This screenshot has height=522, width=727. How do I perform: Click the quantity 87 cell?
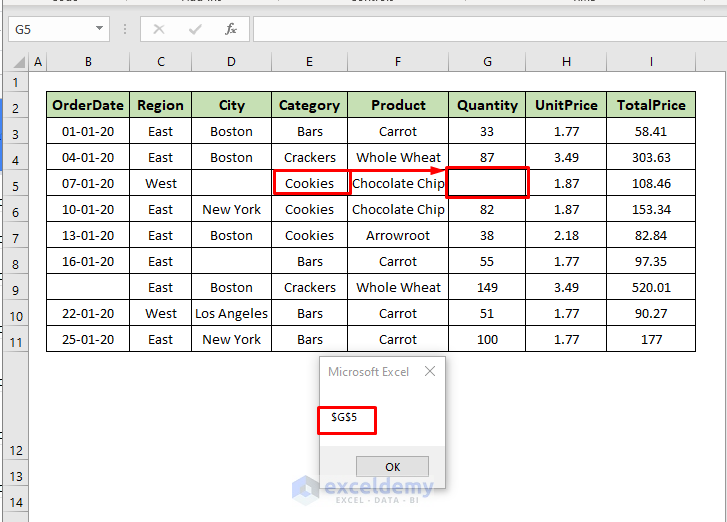[x=487, y=157]
